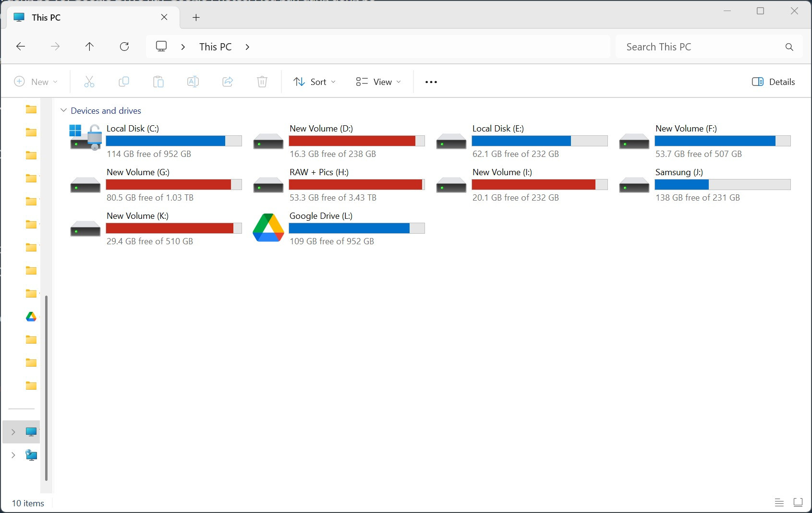Image resolution: width=812 pixels, height=513 pixels.
Task: Click the Paste icon
Action: pyautogui.click(x=158, y=82)
